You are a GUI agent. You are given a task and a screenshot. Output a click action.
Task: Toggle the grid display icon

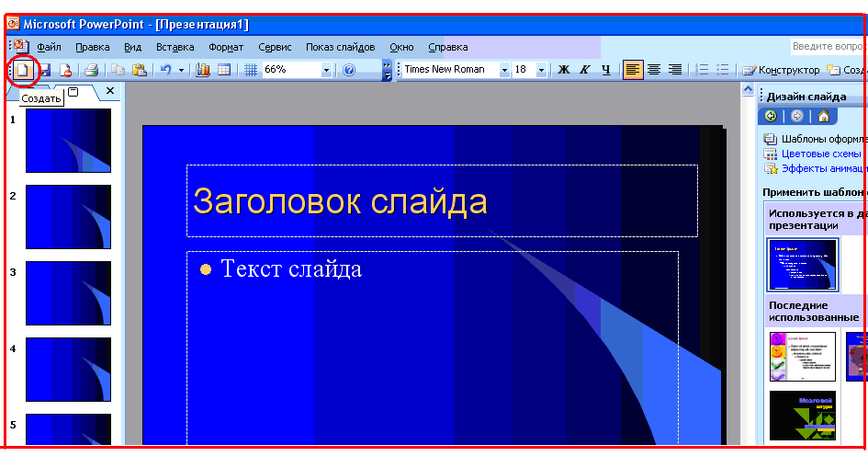250,70
